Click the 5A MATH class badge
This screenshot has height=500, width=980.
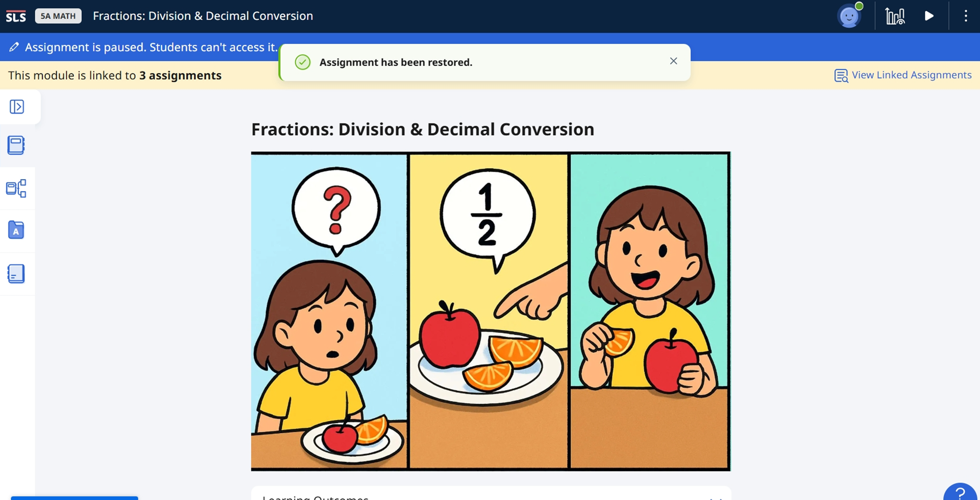tap(58, 16)
